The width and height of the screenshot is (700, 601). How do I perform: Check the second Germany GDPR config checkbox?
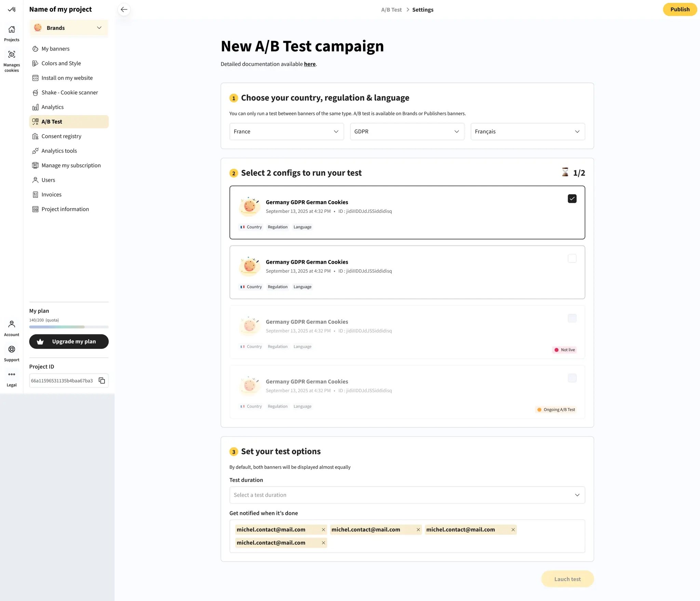point(572,258)
